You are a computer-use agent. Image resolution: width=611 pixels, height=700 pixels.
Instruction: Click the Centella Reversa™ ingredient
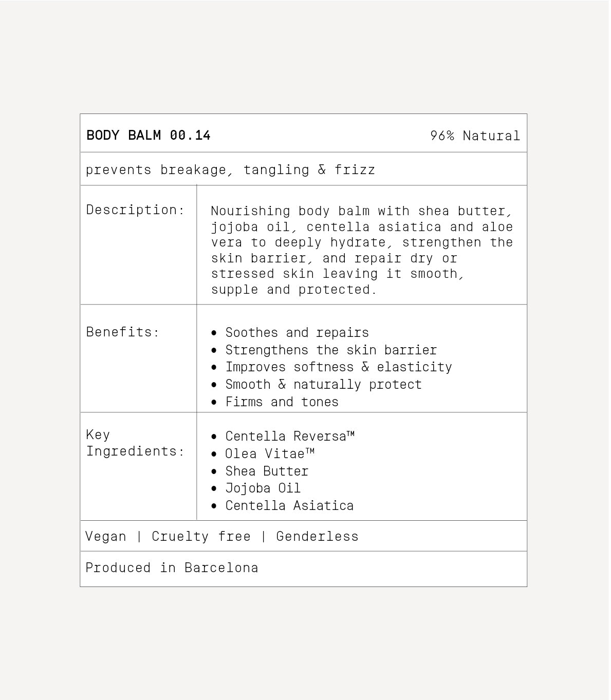coord(289,437)
